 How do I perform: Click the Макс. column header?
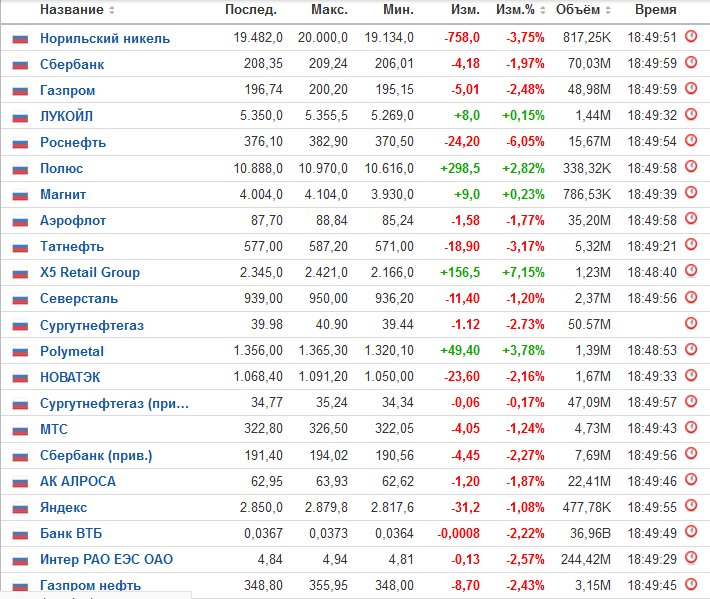(x=329, y=10)
